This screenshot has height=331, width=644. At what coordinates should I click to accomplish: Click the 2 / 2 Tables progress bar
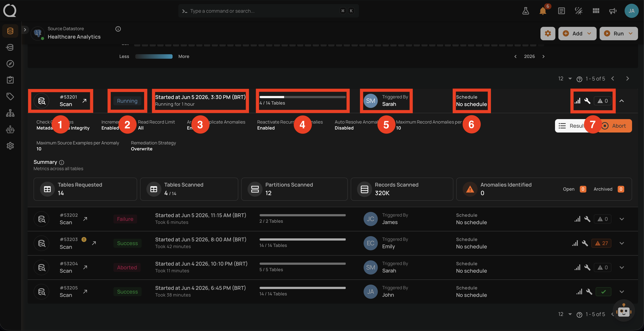click(x=302, y=215)
